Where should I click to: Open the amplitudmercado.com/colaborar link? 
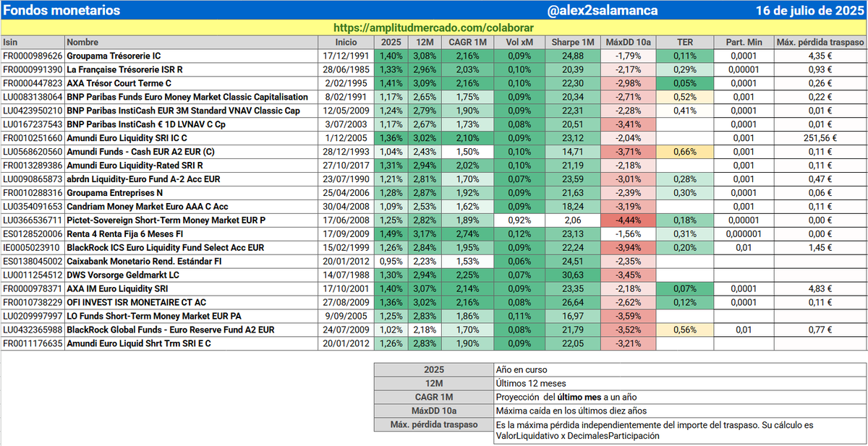(x=433, y=27)
